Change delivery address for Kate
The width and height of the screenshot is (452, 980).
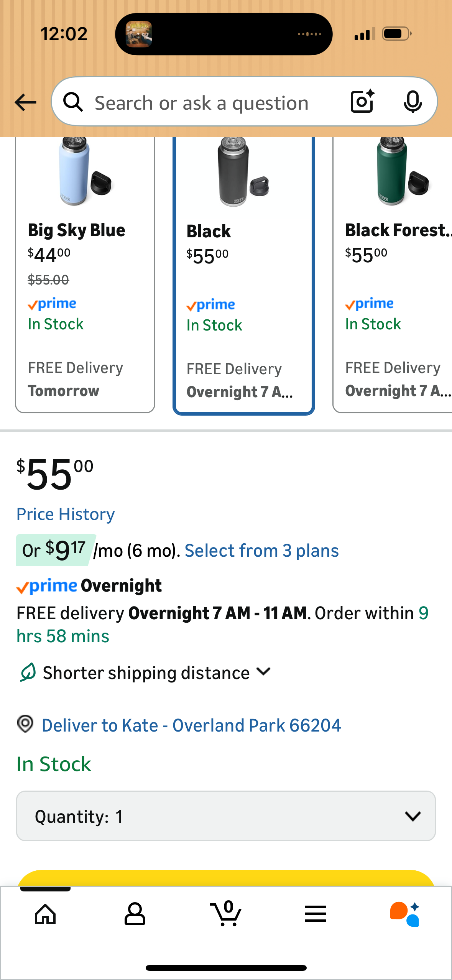tap(191, 725)
